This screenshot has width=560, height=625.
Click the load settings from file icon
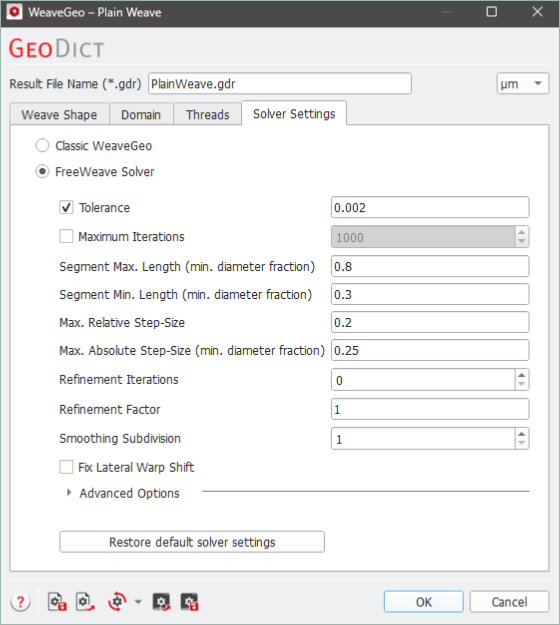tap(85, 601)
